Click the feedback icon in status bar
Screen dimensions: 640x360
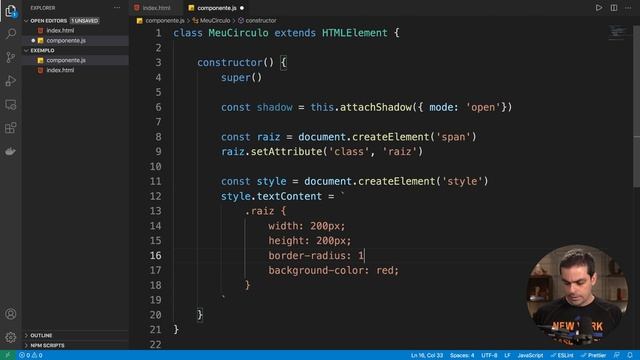click(x=617, y=355)
